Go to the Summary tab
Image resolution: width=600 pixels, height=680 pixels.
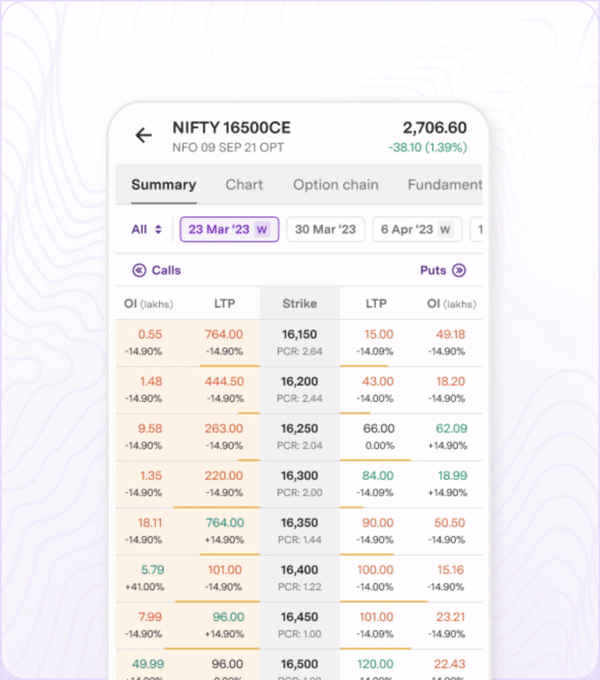[x=163, y=185]
